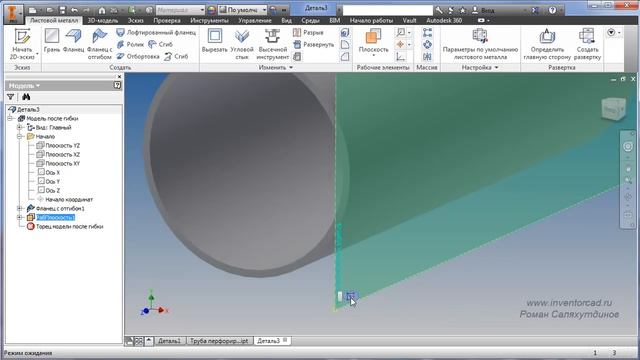640x360 pixels.
Task: Choose the Лофтированный фланец tool
Action: click(x=156, y=32)
